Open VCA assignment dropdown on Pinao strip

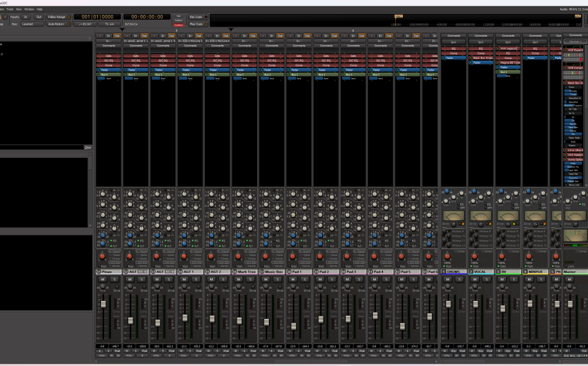click(102, 355)
